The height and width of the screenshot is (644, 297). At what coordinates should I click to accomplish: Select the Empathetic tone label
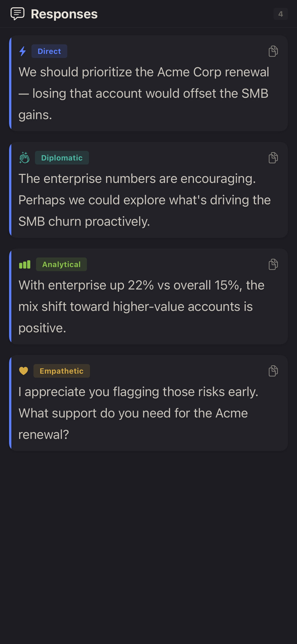point(61,371)
